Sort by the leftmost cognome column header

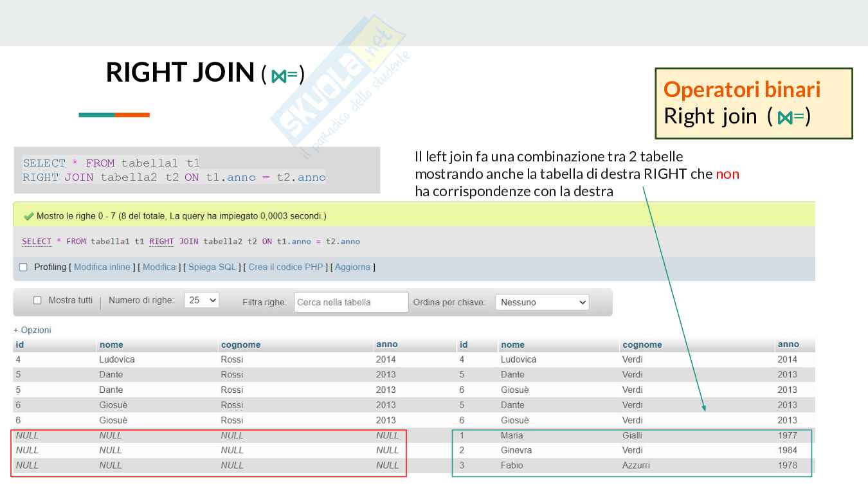[x=240, y=345]
